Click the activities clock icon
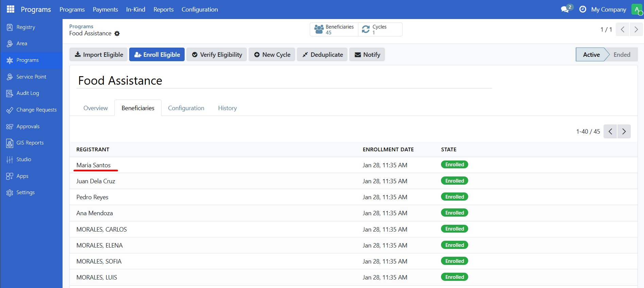Image resolution: width=644 pixels, height=288 pixels. [x=582, y=9]
